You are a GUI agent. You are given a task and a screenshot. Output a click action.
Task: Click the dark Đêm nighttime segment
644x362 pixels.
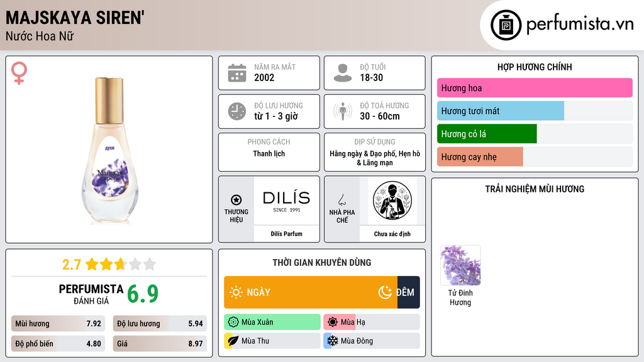pos(409,292)
